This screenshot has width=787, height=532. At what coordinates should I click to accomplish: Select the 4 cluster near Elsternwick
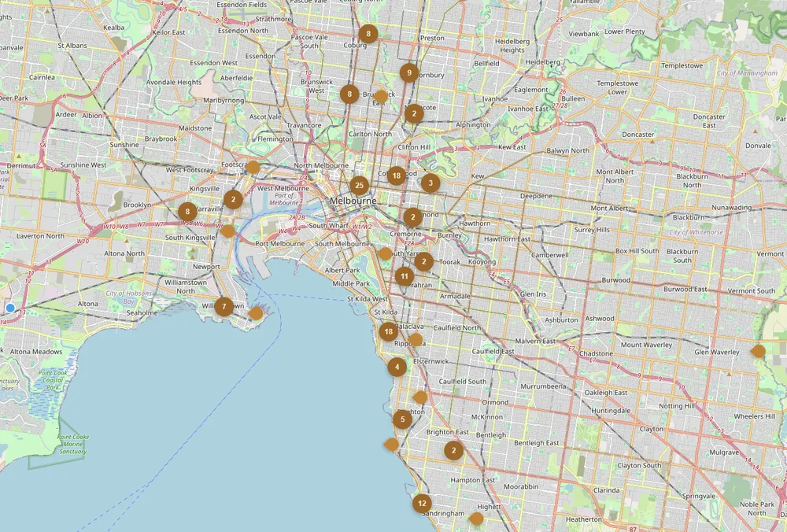pyautogui.click(x=397, y=368)
